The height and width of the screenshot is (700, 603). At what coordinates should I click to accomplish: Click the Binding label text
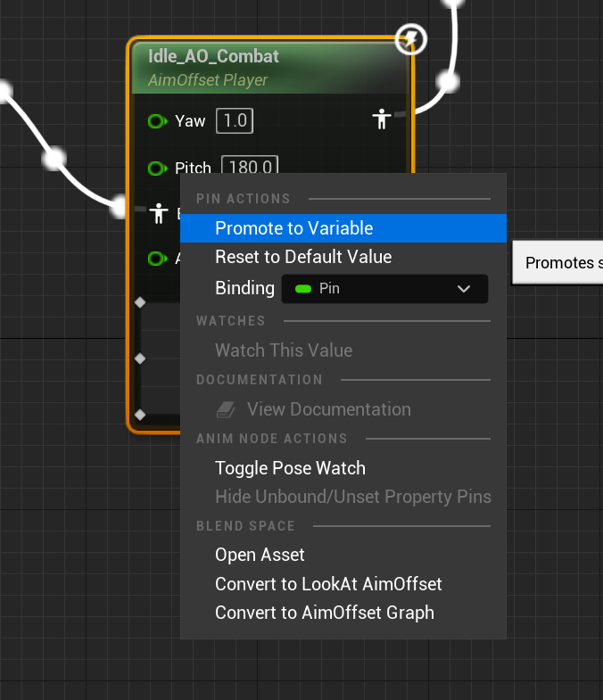[244, 288]
